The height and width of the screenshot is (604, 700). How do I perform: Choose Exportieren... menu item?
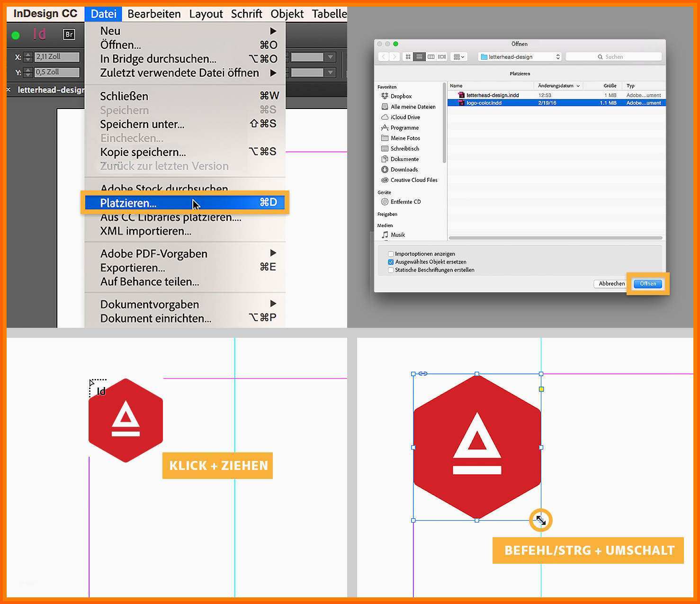click(x=185, y=268)
